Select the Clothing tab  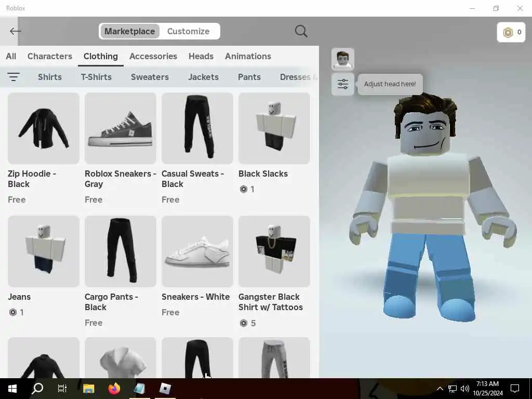click(x=101, y=56)
